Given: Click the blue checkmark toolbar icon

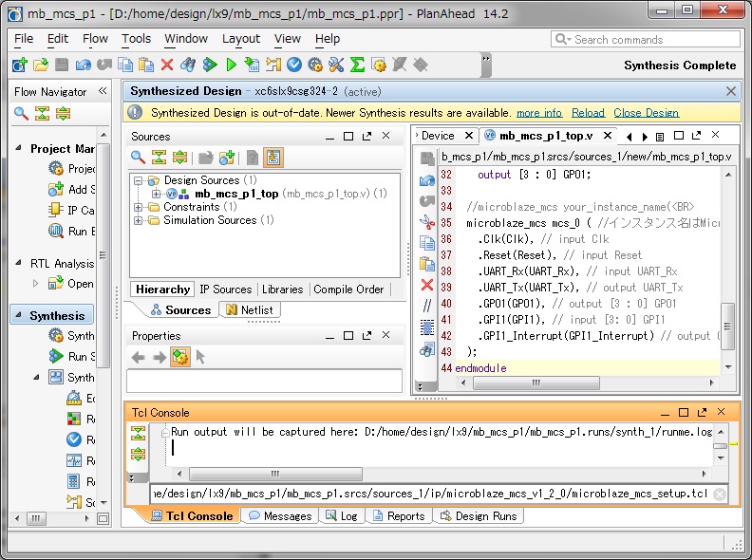Looking at the screenshot, I should coord(294,65).
